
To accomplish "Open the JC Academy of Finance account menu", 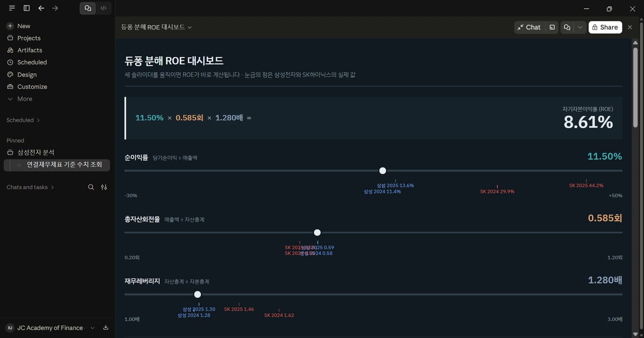I will (51, 328).
